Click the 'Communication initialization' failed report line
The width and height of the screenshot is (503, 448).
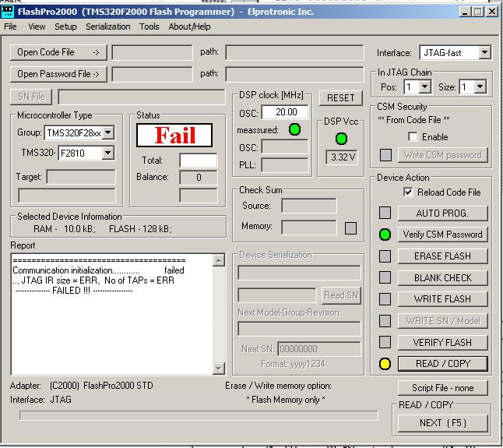coord(98,270)
